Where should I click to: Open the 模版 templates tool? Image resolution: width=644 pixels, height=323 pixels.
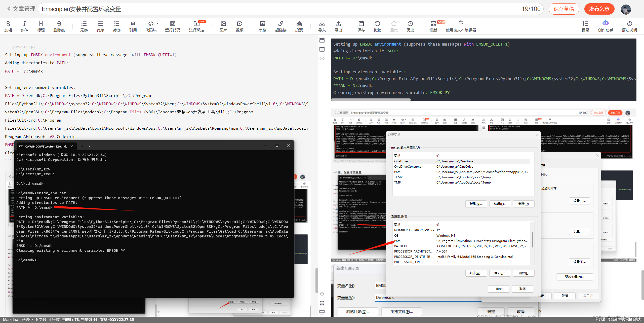coord(433,26)
